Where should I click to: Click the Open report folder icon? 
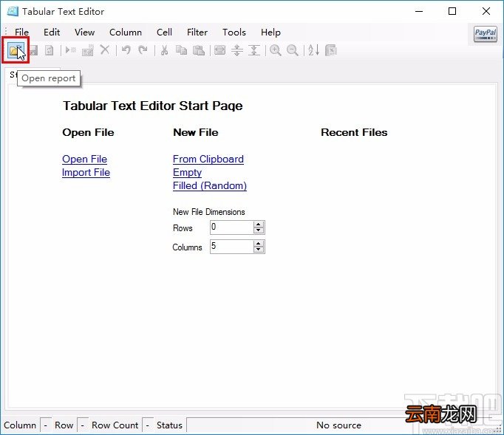coord(15,50)
